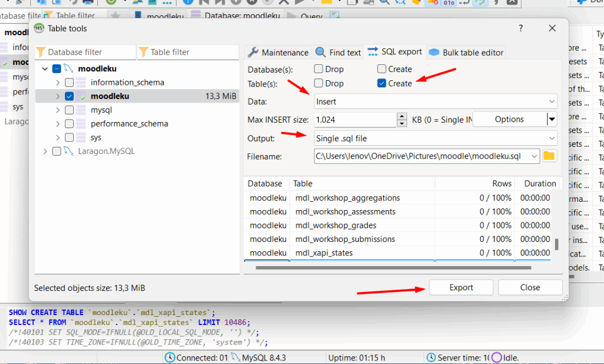Click the clock icon next to Connected status
The height and width of the screenshot is (364, 604).
point(169,357)
